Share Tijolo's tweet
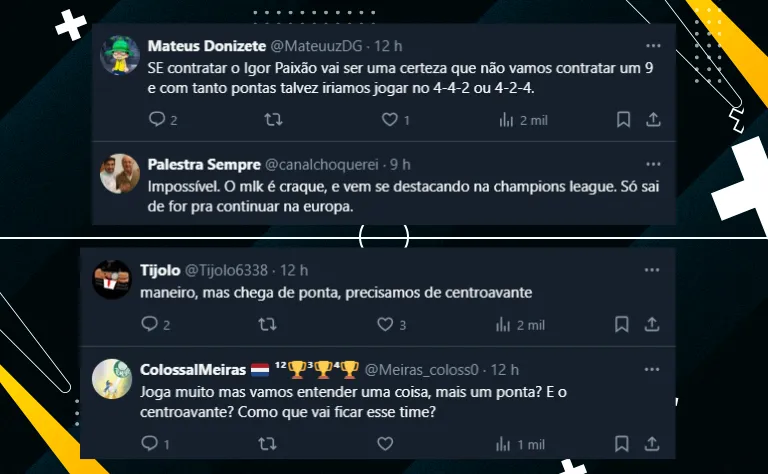The width and height of the screenshot is (768, 474). (653, 324)
